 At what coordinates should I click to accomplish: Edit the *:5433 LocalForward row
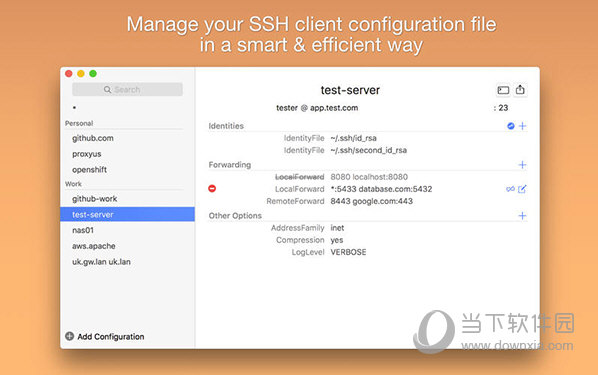pos(522,189)
